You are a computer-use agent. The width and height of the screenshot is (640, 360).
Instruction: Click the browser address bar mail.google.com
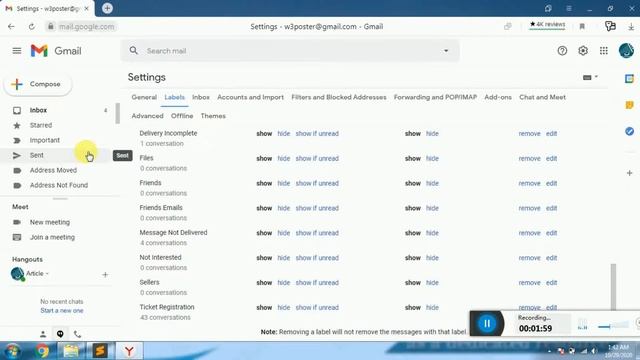tap(87, 27)
